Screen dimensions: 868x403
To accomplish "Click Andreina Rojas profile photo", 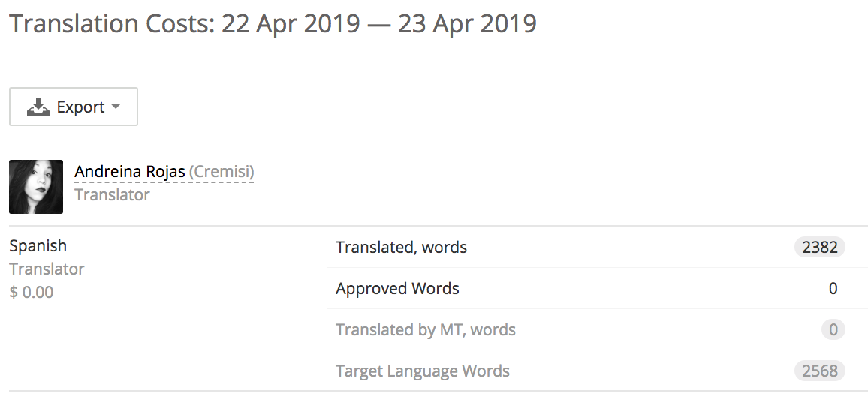I will coord(36,187).
